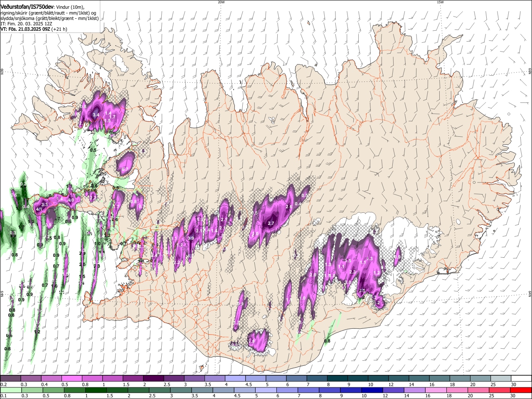Click the lower legend swatch starting at 25

coord(500,390)
